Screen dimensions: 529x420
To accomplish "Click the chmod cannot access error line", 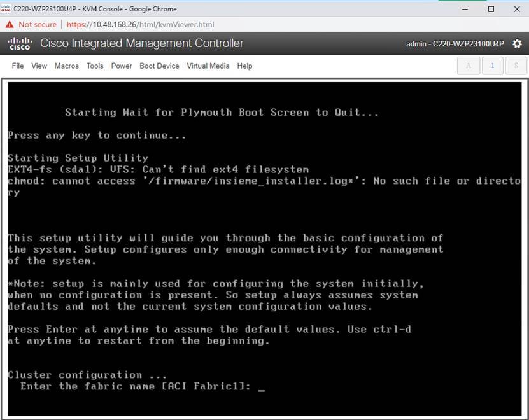I will point(265,186).
